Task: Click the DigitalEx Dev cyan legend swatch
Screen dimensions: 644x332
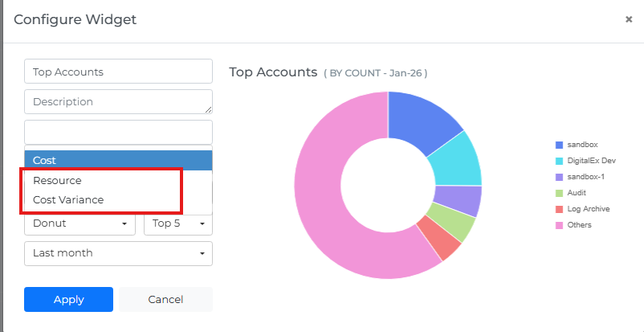Action: (559, 161)
